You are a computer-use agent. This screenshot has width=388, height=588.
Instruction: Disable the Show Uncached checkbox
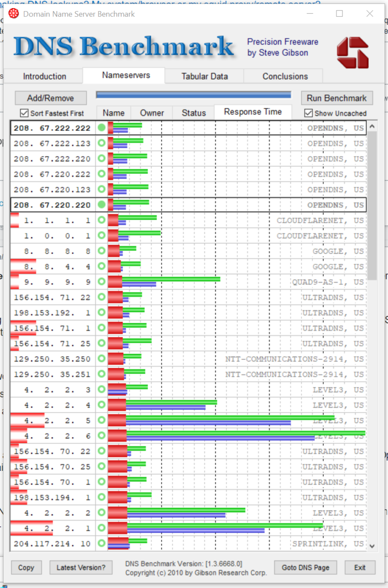coord(309,113)
